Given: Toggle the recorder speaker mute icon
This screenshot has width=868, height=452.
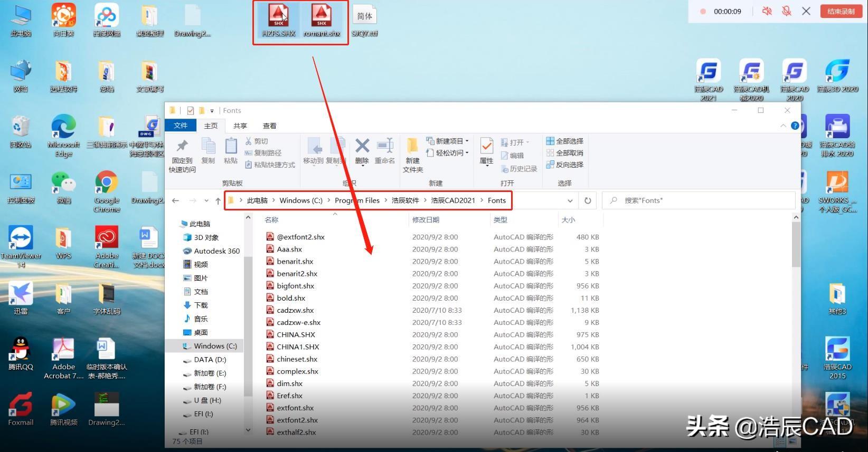Looking at the screenshot, I should 767,11.
